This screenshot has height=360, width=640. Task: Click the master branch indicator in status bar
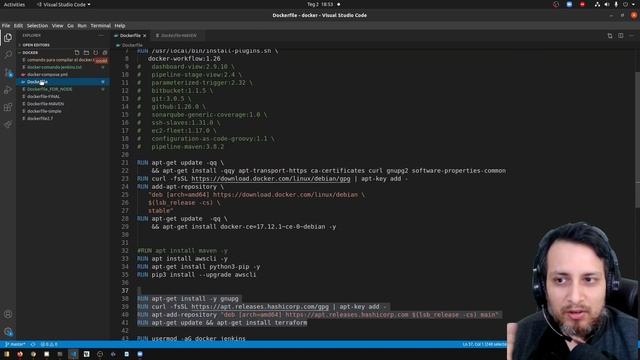[15, 344]
